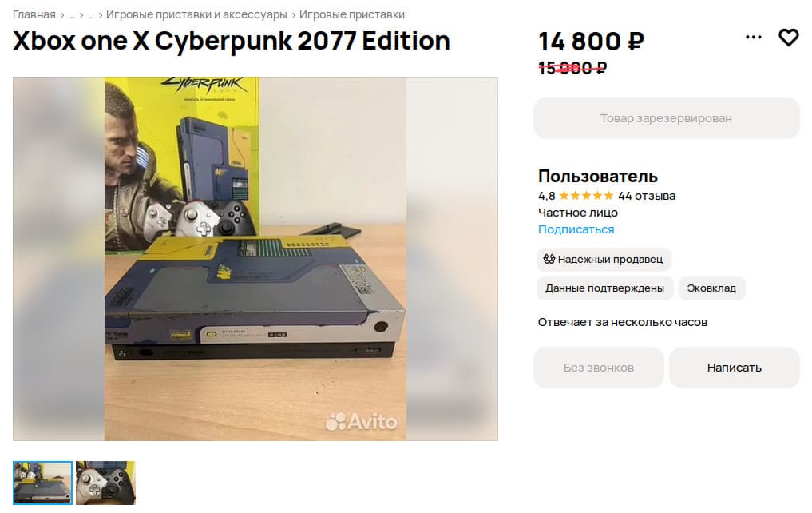The width and height of the screenshot is (812, 513).
Task: Click the Данные подтверждены badge
Action: point(604,288)
